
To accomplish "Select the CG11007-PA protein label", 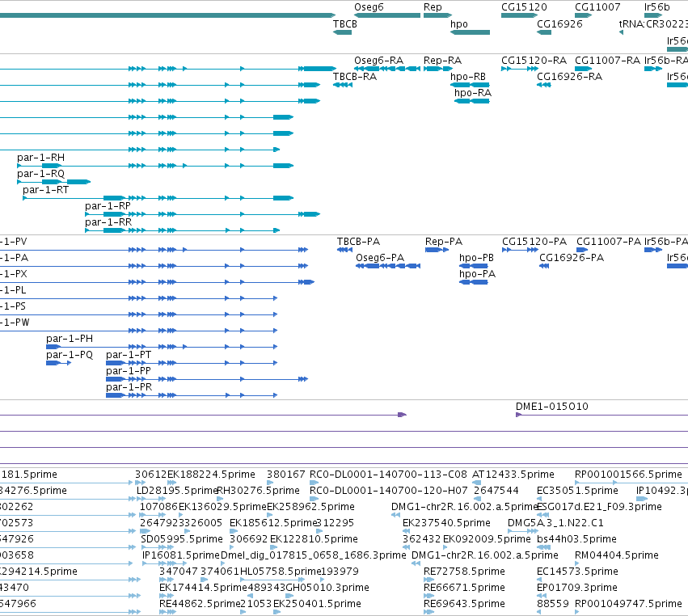I will pyautogui.click(x=609, y=242).
